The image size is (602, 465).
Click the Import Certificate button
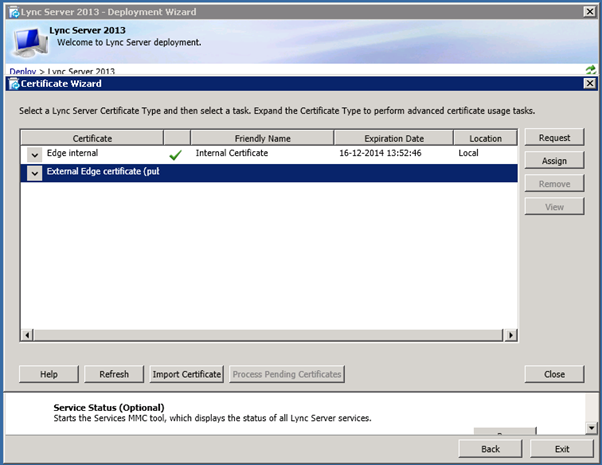[x=186, y=374]
